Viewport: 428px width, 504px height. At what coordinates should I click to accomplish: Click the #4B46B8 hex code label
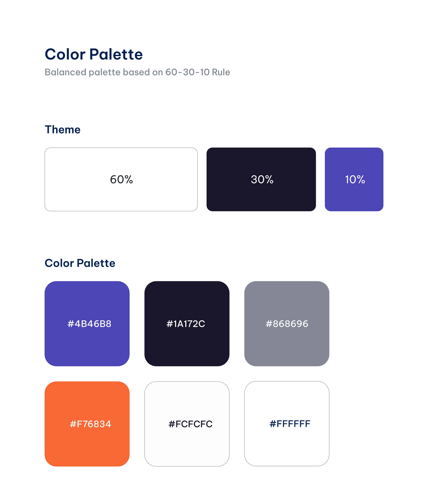coord(89,324)
